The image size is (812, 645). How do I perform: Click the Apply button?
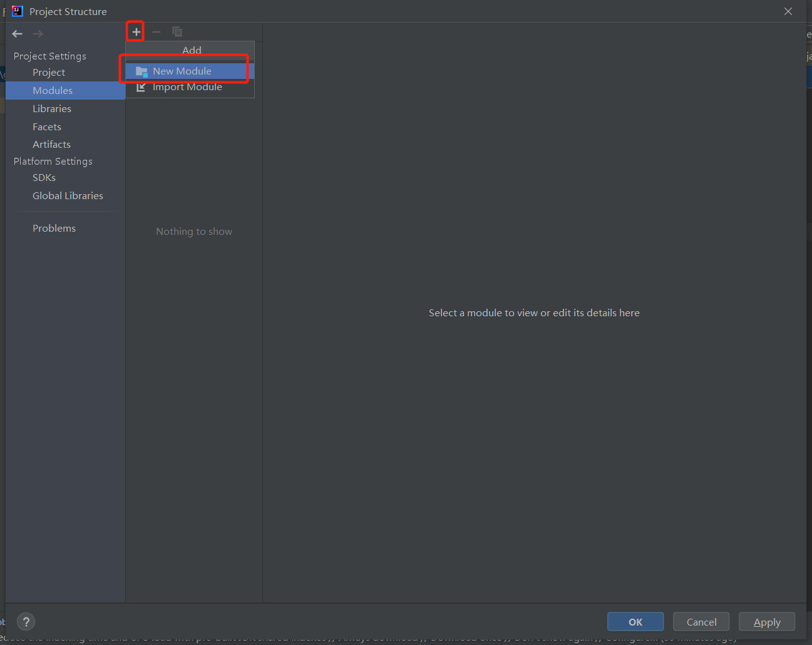767,622
